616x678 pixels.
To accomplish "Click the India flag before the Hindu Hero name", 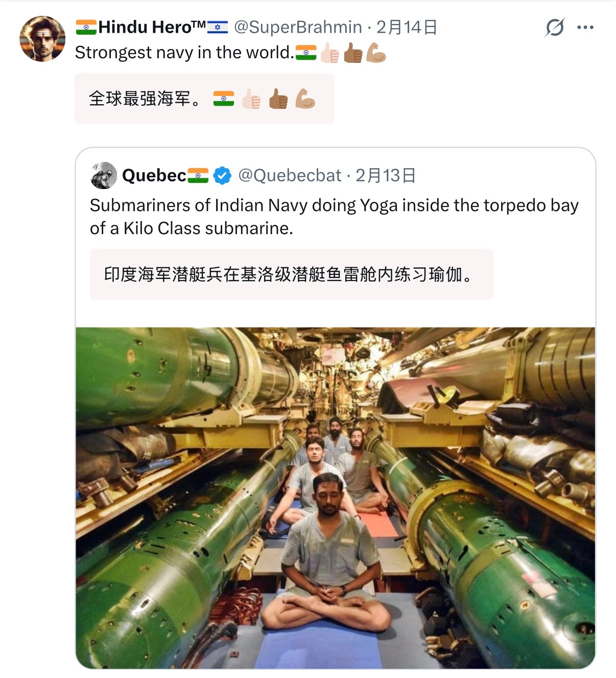I will point(86,27).
